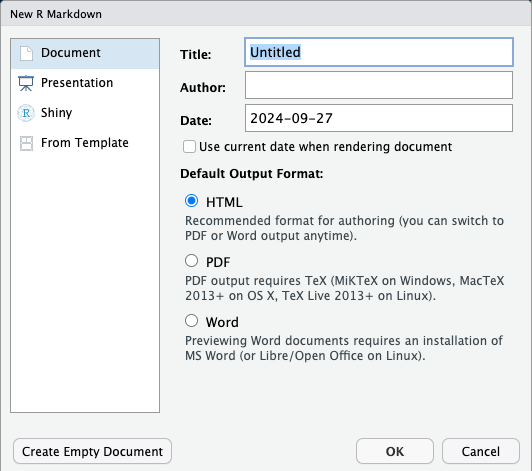Dismiss dialog with Cancel button
532x471 pixels.
[481, 451]
